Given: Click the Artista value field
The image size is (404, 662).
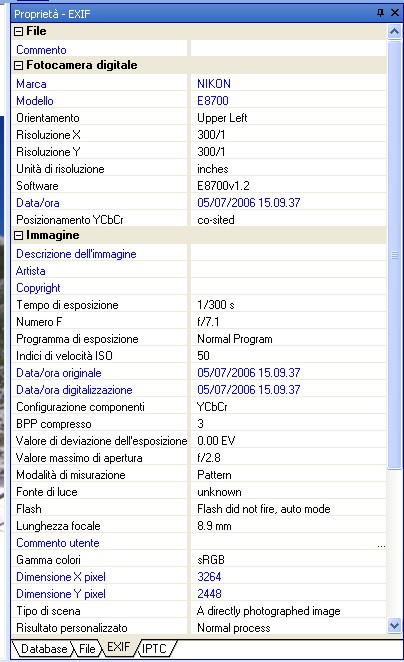Looking at the screenshot, I should [288, 271].
